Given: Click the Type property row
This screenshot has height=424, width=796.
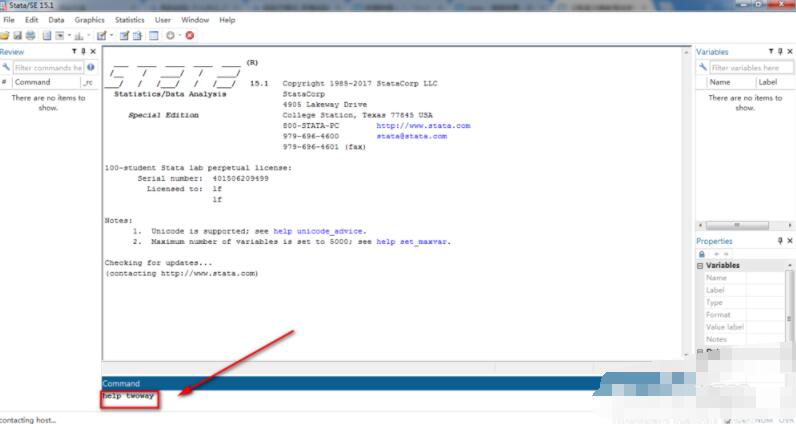Looking at the screenshot, I should [x=745, y=303].
